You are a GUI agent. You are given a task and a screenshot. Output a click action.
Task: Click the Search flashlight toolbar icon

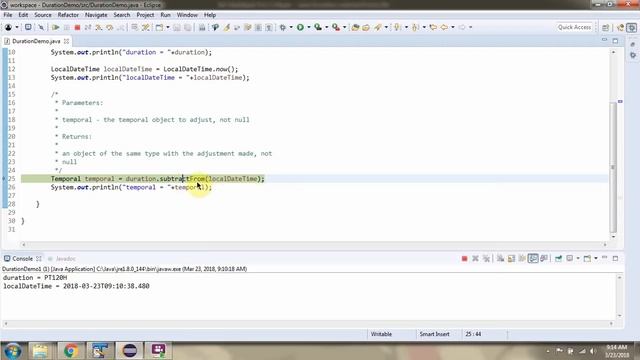pos(378,27)
